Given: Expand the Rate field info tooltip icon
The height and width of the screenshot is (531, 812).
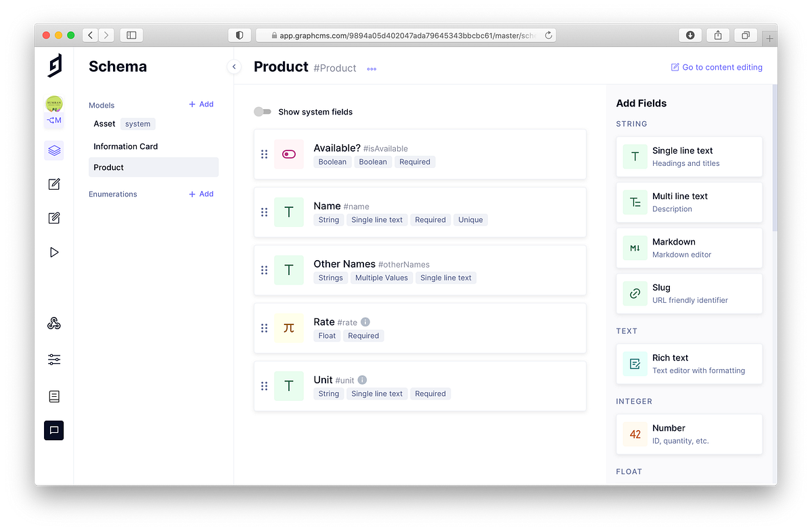Looking at the screenshot, I should click(x=365, y=322).
